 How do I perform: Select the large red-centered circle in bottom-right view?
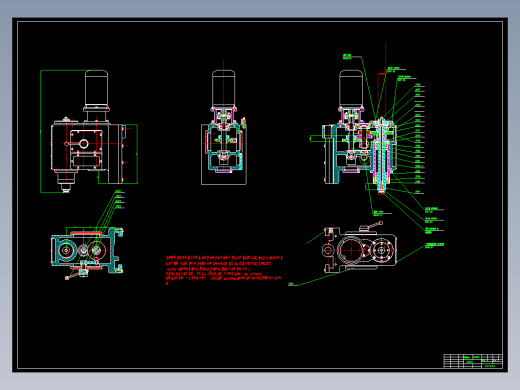coord(351,250)
